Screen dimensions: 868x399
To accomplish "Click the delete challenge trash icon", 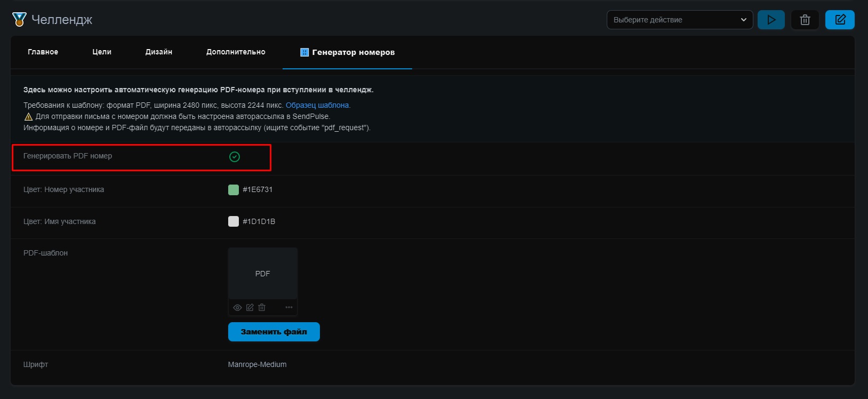I will tap(805, 20).
